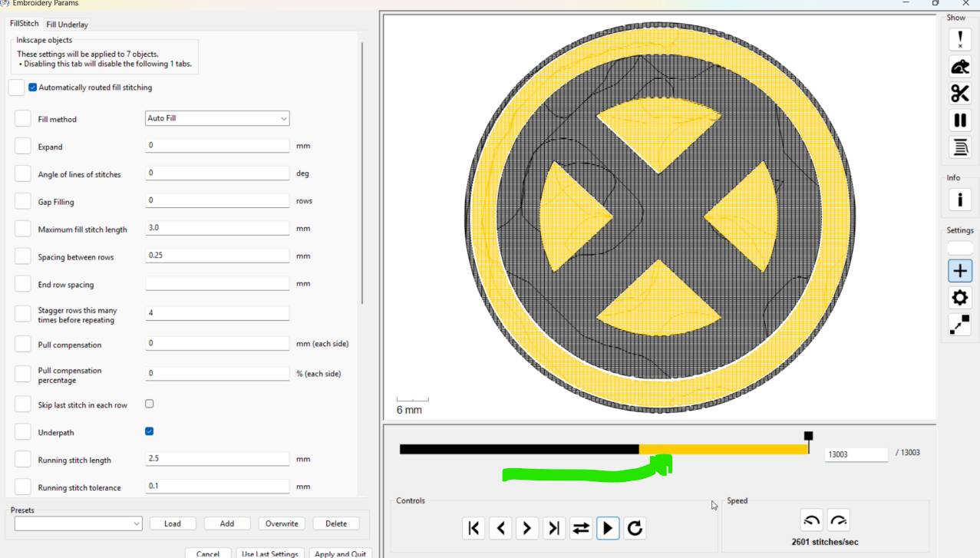Open the design Info icon
Screen dimensions: 980x558
click(959, 200)
